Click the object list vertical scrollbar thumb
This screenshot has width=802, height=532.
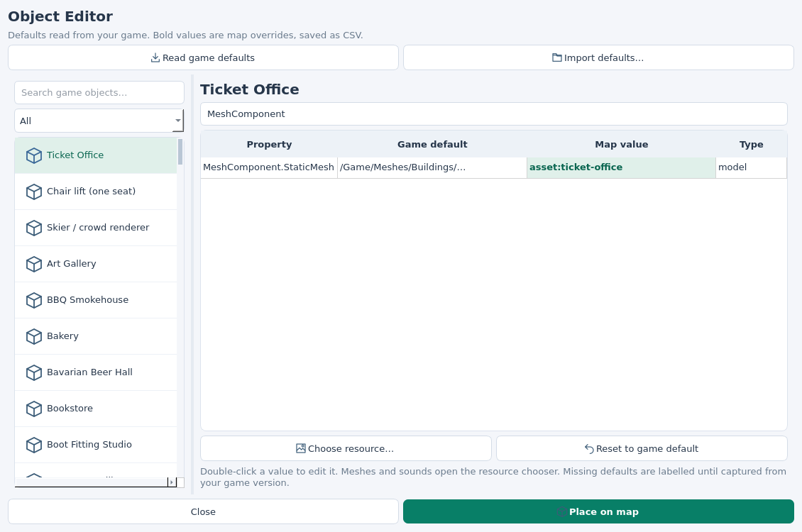180,152
